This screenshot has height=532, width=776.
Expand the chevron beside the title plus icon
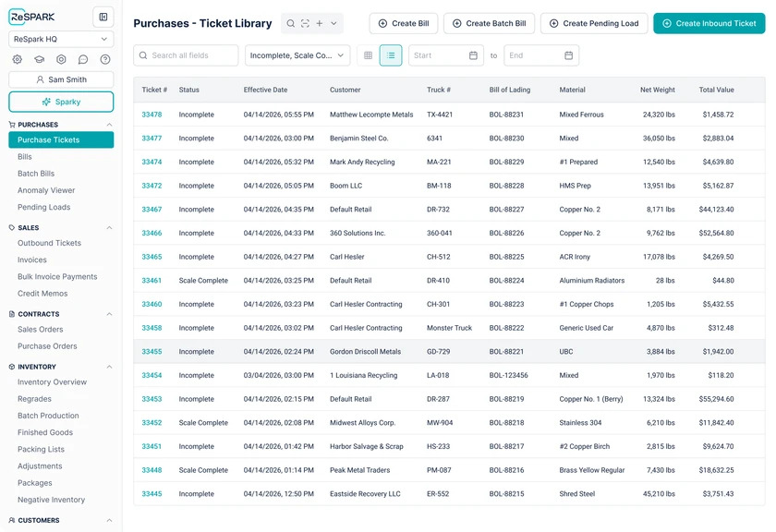click(x=334, y=23)
